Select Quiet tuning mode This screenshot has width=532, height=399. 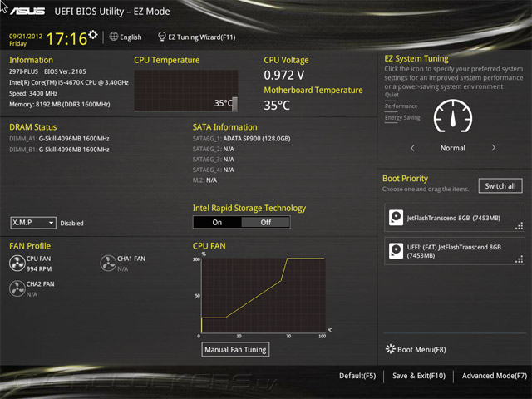click(392, 95)
